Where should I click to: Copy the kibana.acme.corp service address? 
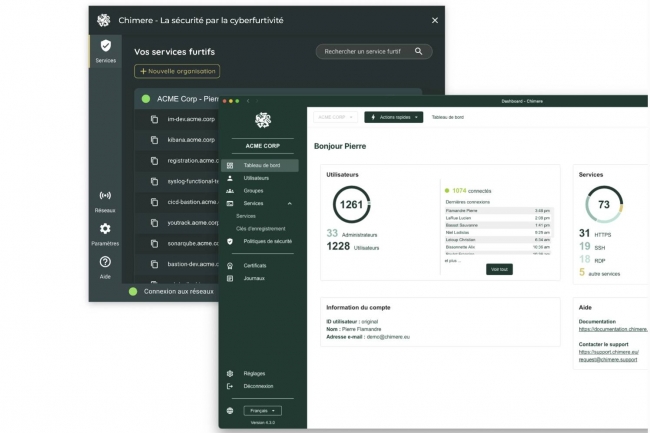pos(155,139)
